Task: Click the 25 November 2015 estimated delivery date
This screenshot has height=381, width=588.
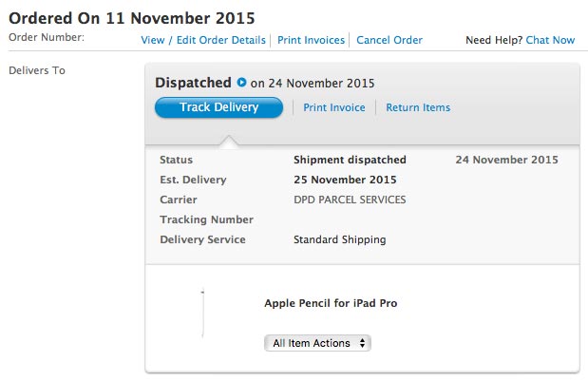Action: (x=345, y=180)
